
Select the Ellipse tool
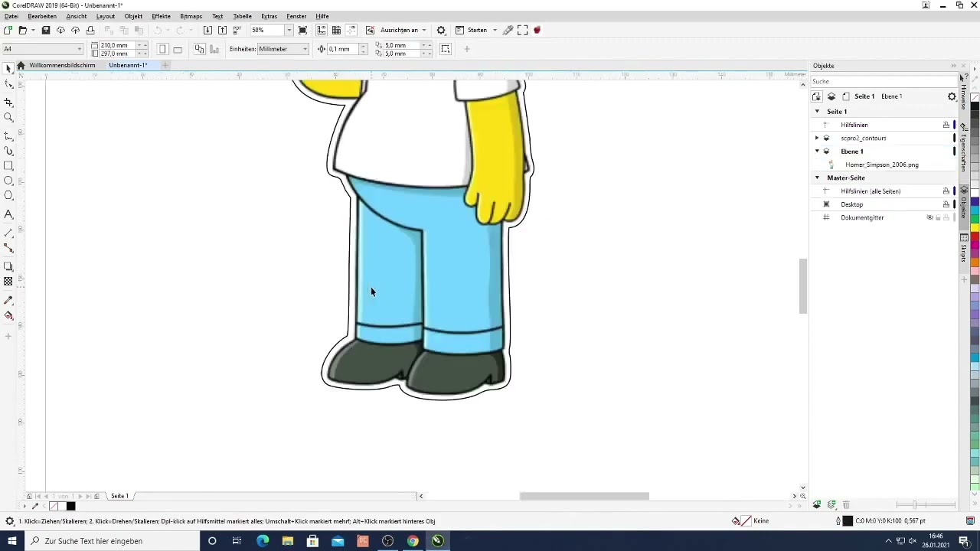(x=8, y=181)
